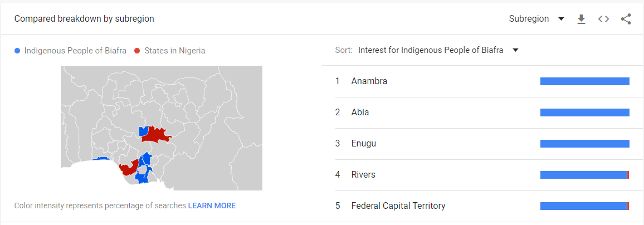Open the Rivers subregion row

click(483, 175)
